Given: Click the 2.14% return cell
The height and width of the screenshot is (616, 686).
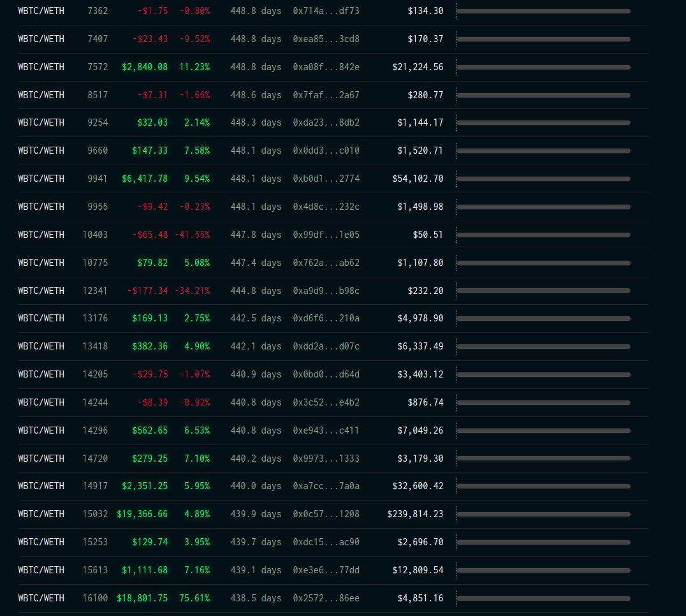Looking at the screenshot, I should click(x=197, y=122).
